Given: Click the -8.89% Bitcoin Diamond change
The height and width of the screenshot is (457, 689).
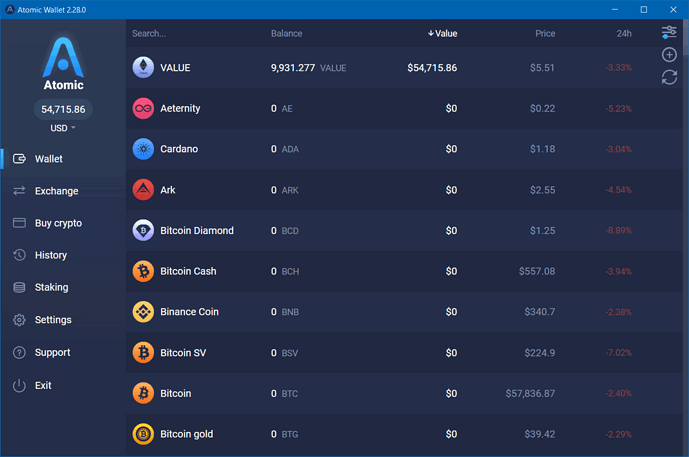Looking at the screenshot, I should click(x=619, y=230).
